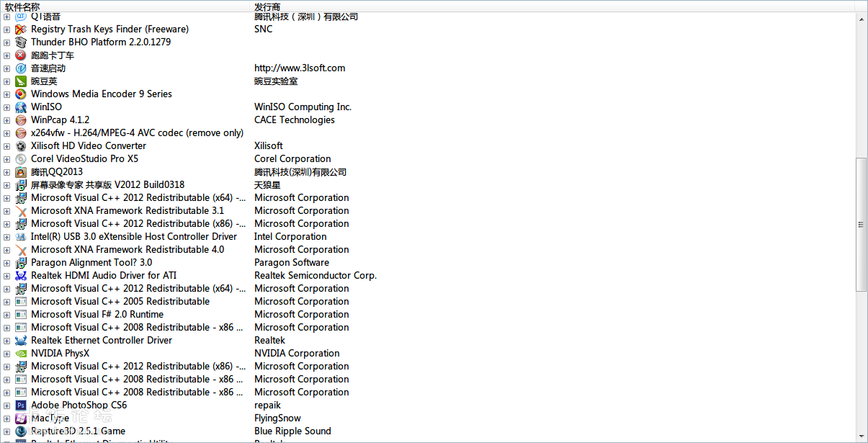
Task: Click 'Microsoft Visual C++ 2005 Redistributable' name
Action: pyautogui.click(x=120, y=302)
